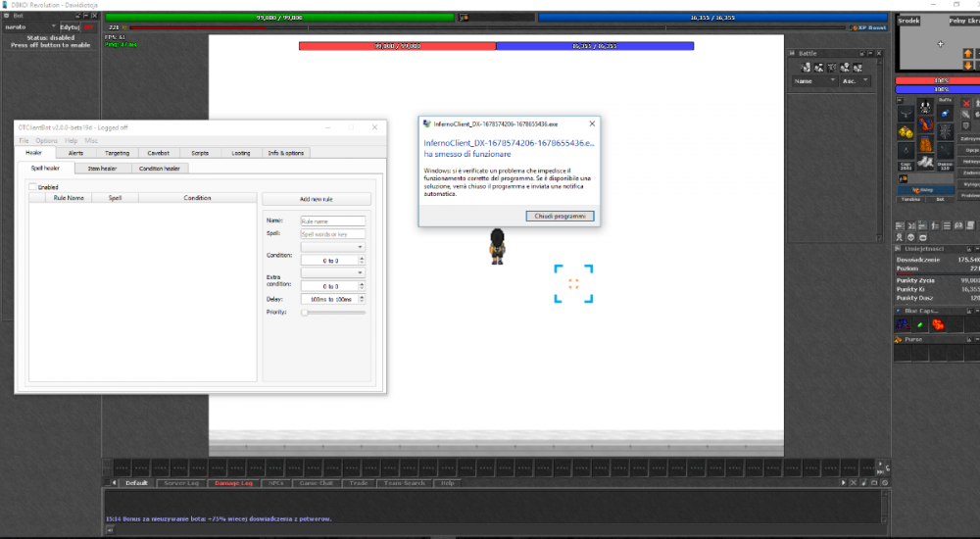This screenshot has width=980, height=539.
Task: Click blue item in Blue Capsule container
Action: [x=903, y=324]
